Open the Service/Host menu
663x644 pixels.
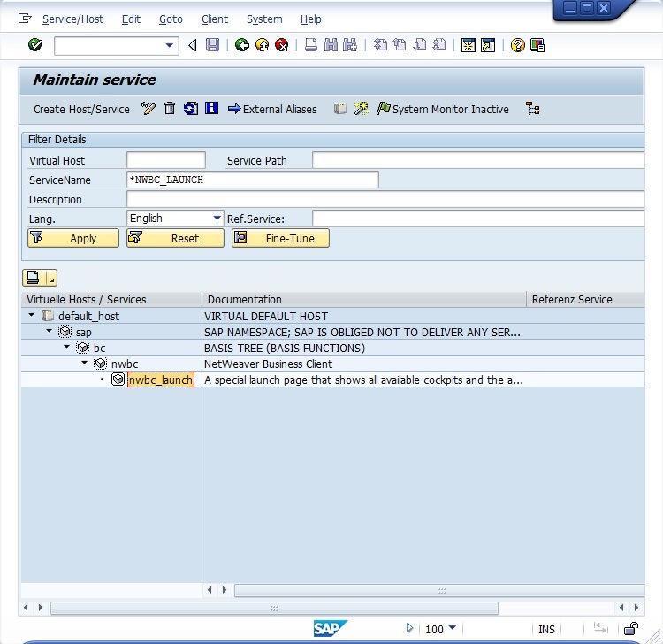pos(72,19)
